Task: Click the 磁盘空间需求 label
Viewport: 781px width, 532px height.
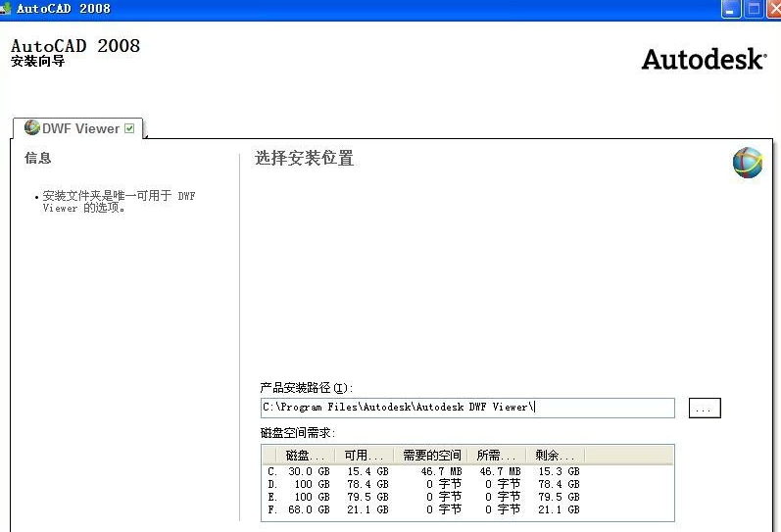Action: click(x=297, y=433)
